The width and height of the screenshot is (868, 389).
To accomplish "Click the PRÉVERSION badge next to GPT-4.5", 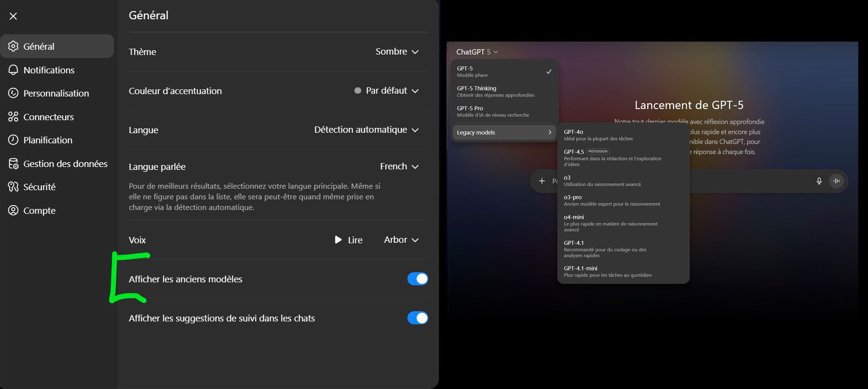I will [598, 152].
